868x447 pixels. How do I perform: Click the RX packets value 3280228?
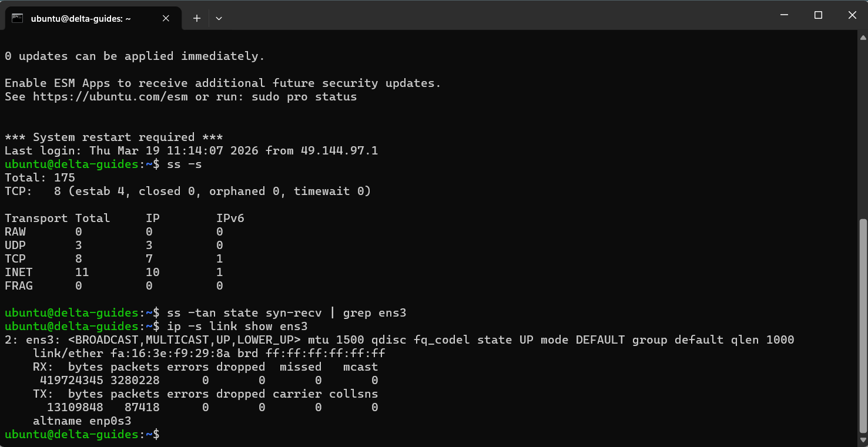(135, 381)
